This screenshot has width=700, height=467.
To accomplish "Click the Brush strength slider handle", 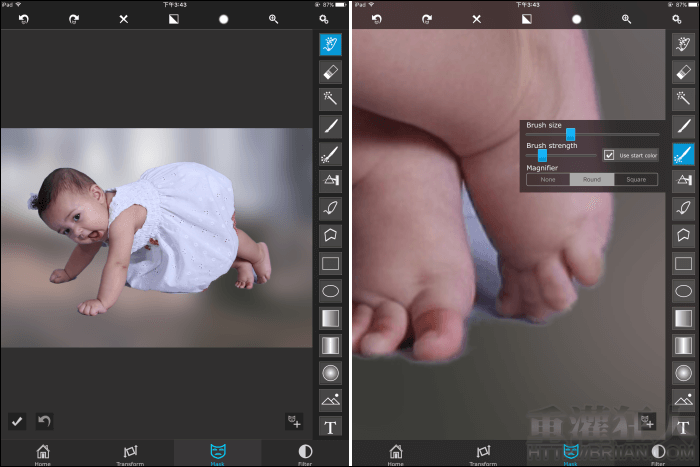I will coord(542,155).
